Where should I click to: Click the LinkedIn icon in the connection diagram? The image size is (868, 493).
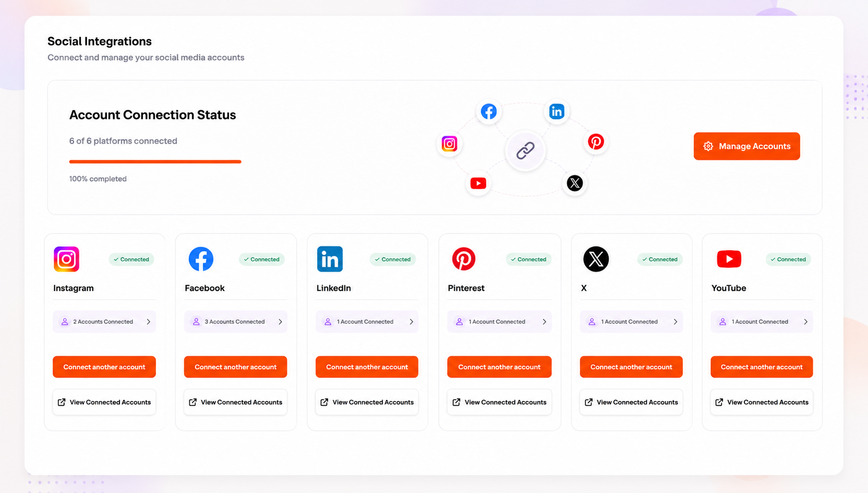[557, 111]
